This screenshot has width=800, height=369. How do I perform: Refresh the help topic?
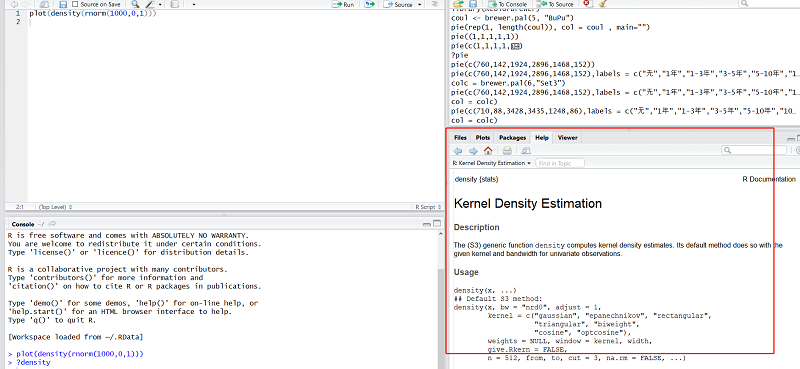point(797,150)
